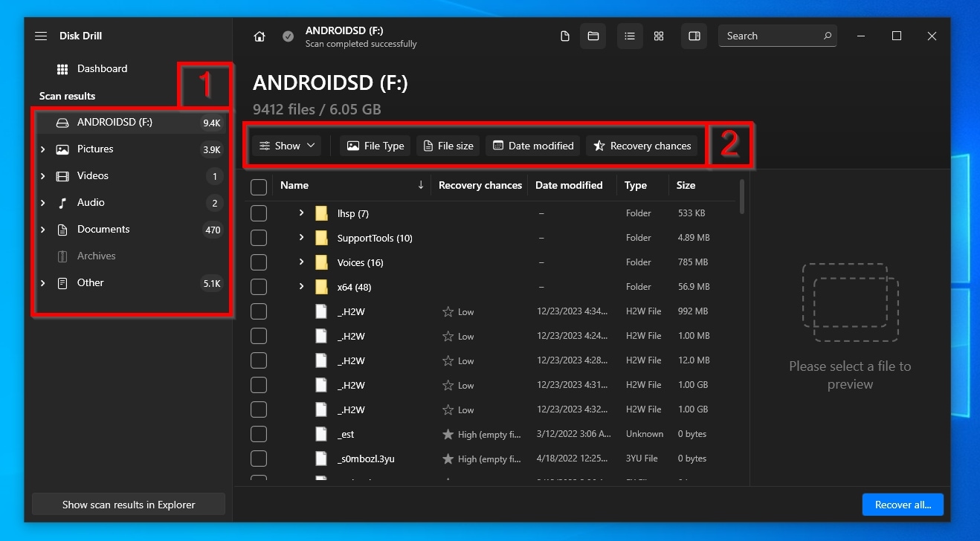
Task: Click Show scan results in Explorer
Action: [129, 505]
